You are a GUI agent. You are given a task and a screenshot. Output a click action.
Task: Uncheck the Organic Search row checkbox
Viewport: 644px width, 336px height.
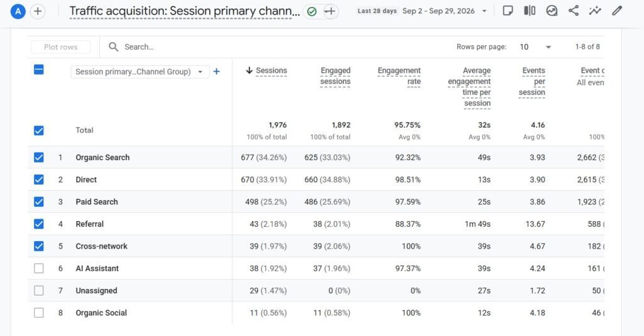(x=38, y=158)
